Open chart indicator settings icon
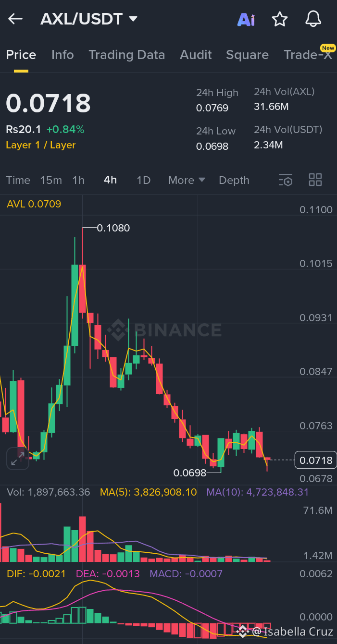The image size is (337, 644). pos(286,180)
